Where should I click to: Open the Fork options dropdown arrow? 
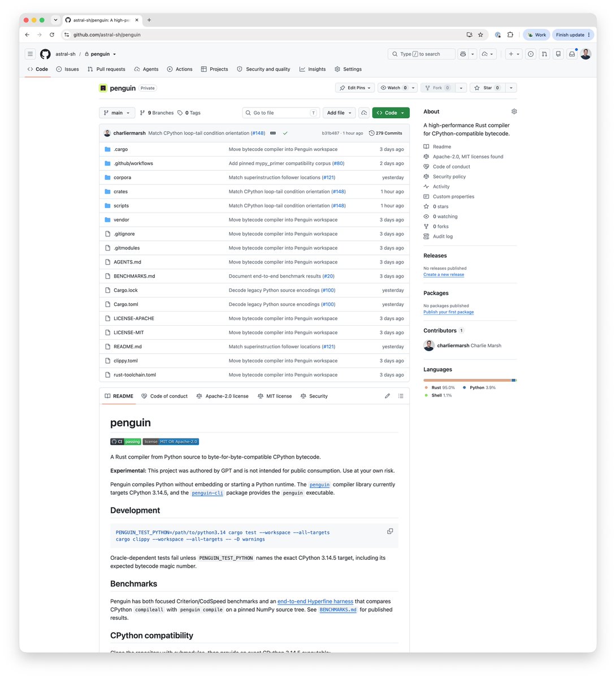click(461, 88)
